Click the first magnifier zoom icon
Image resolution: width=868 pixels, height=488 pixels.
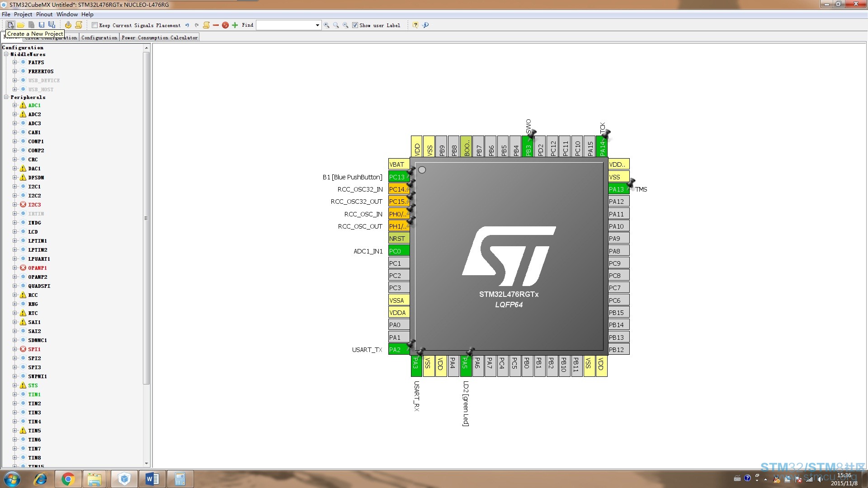pos(326,25)
